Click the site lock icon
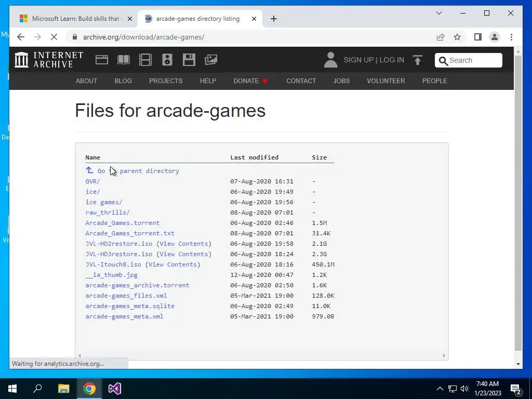Screen dimensions: 532x399 coord(75,37)
